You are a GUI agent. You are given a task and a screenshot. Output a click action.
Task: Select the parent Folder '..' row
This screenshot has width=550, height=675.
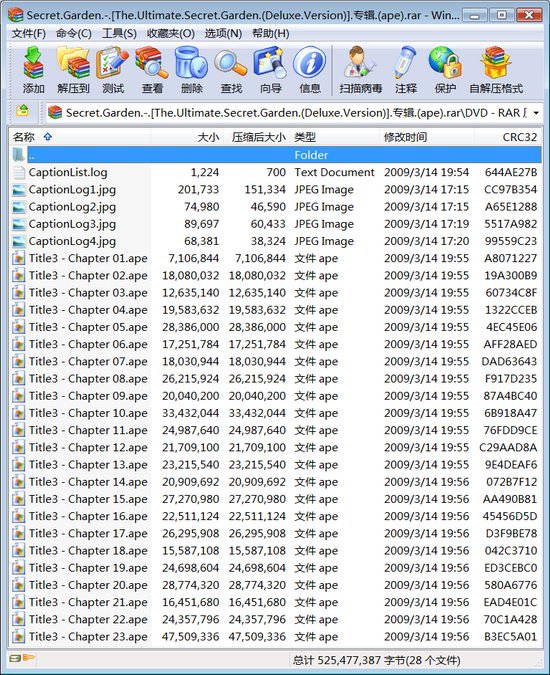(275, 155)
